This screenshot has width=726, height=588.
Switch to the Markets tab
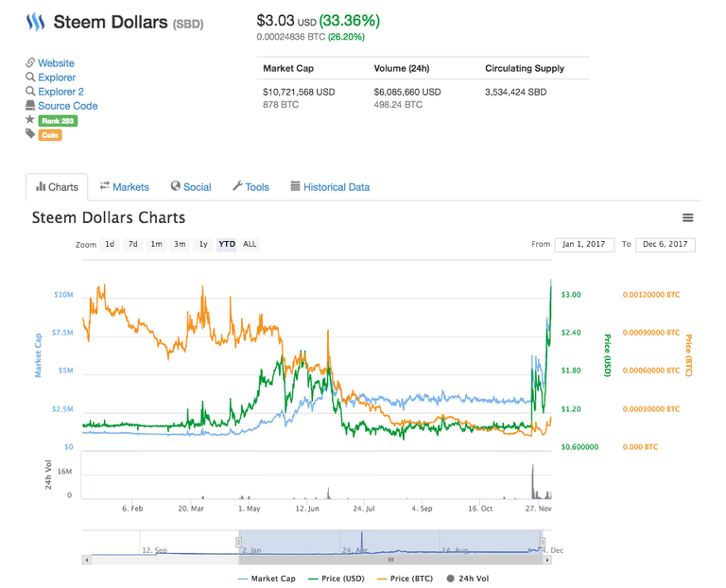(x=125, y=187)
